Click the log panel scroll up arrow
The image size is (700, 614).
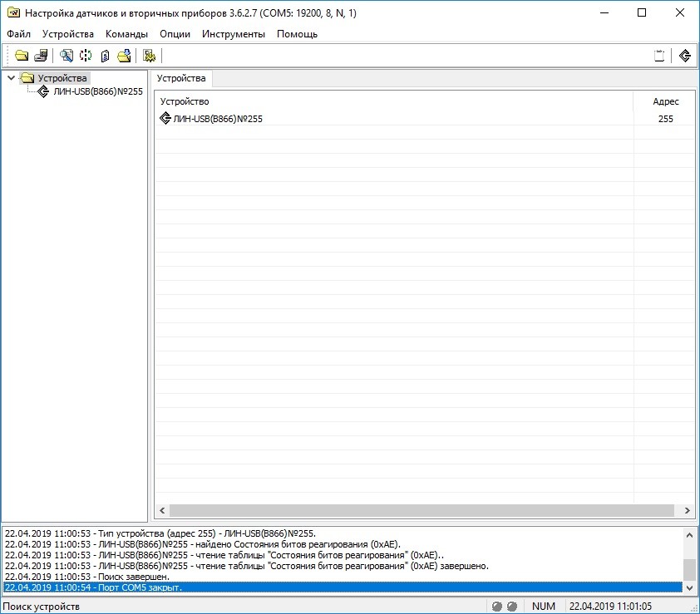[x=689, y=534]
